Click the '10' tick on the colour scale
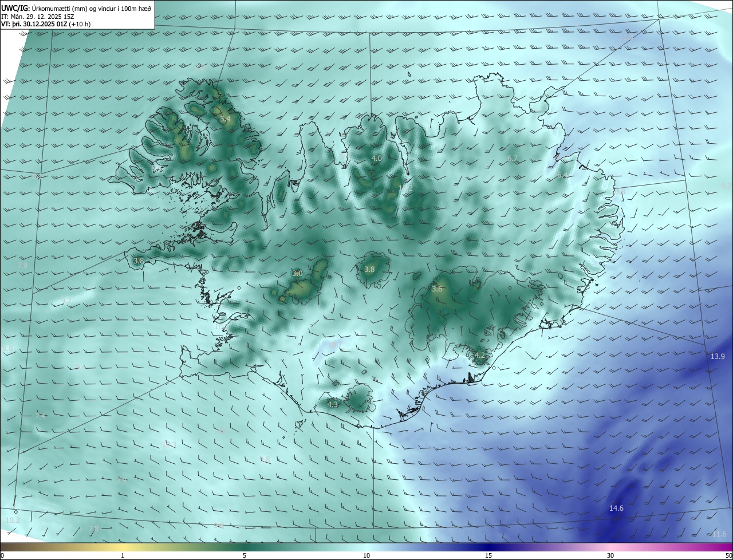Viewport: 733px width, 560px height. (x=366, y=555)
